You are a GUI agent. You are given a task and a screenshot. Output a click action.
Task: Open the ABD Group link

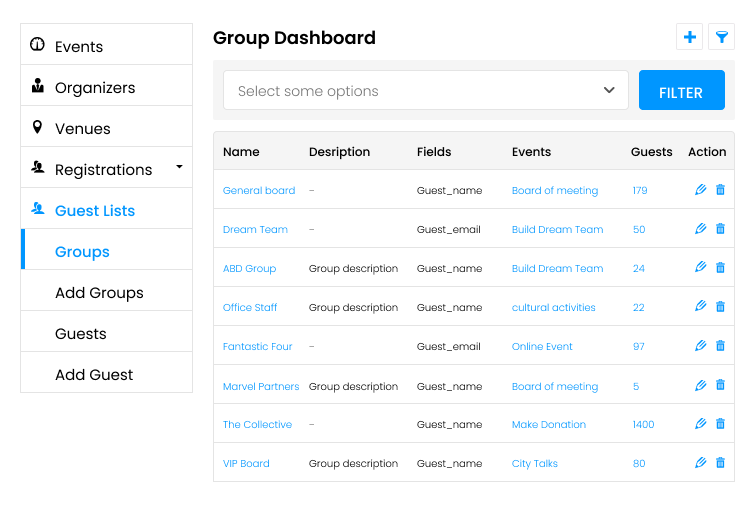249,269
